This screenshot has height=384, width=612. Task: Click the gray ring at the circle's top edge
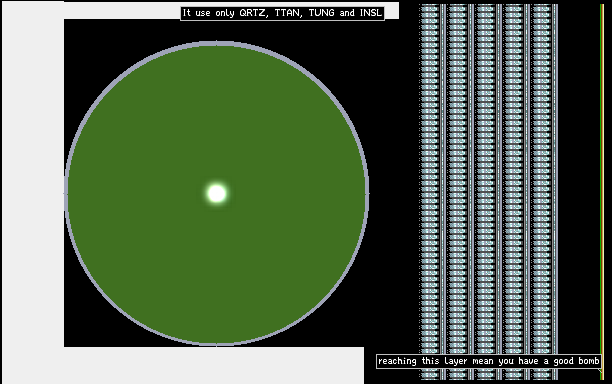217,44
